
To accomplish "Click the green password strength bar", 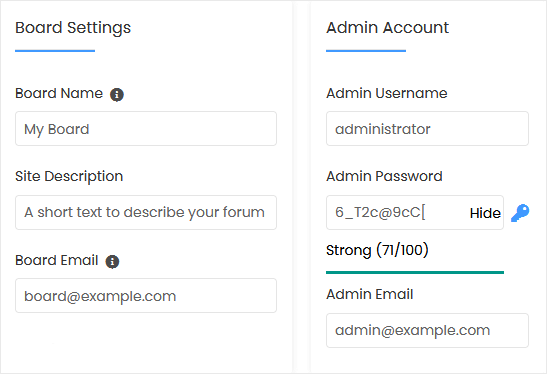I will point(415,272).
